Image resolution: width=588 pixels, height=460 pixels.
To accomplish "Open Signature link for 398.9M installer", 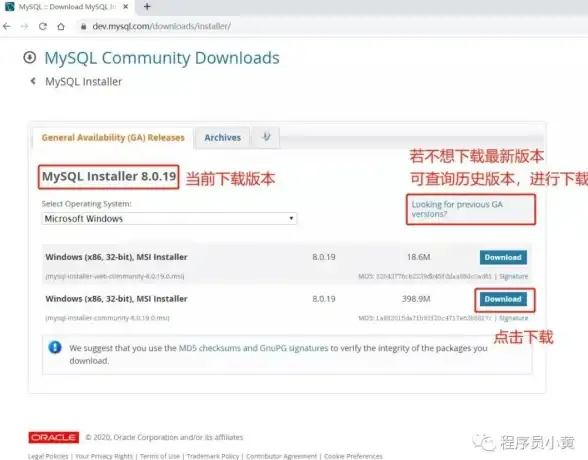I will [513, 318].
